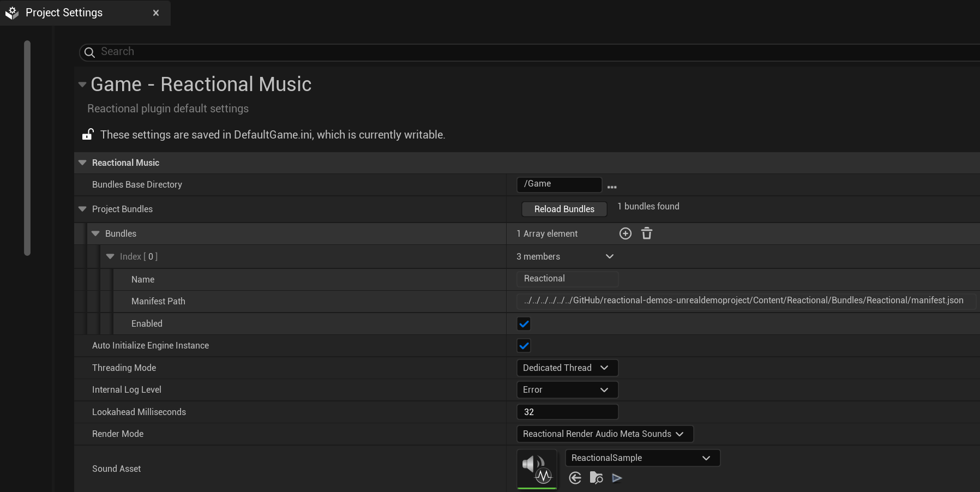Click the Project Settings tab icon

12,13
